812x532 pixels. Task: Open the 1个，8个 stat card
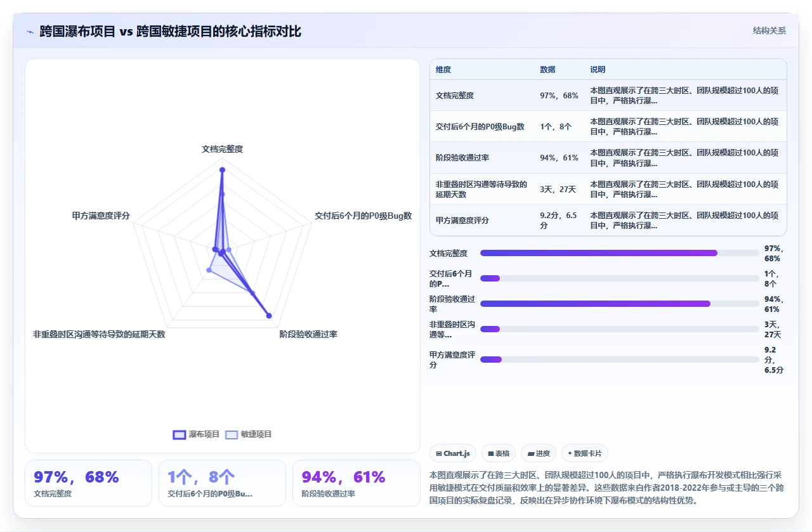222,483
